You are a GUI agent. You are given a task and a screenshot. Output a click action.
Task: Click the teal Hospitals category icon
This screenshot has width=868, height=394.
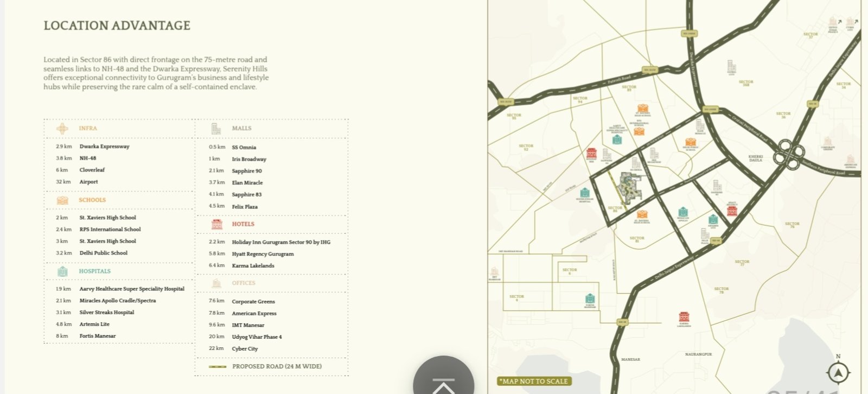(x=62, y=271)
